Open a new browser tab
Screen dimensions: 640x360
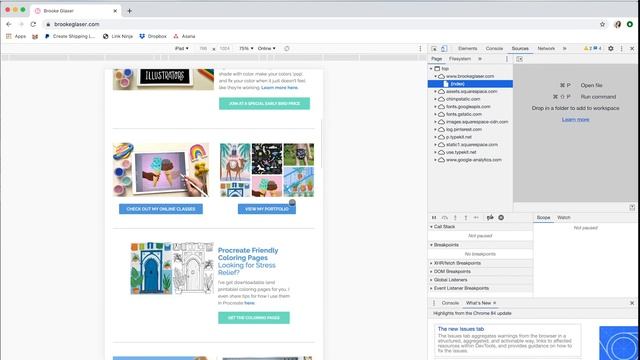click(x=129, y=11)
